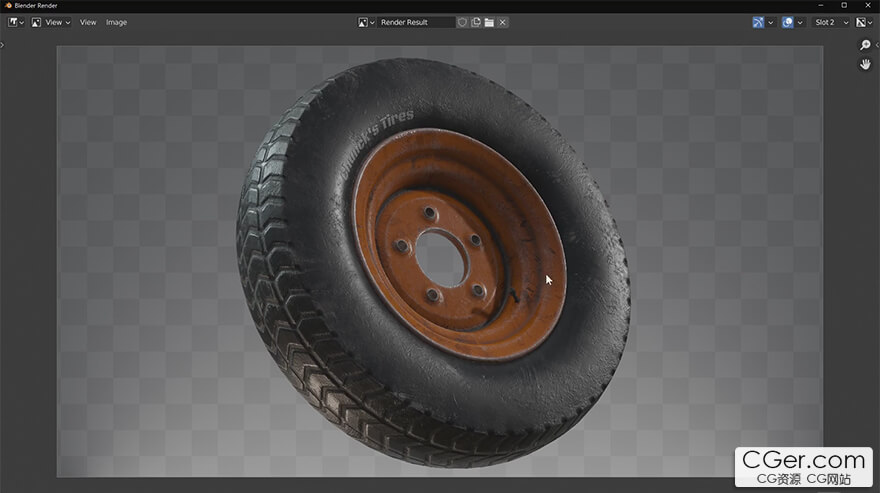Unlink the Render Result image
Viewport: 880px width, 493px height.
coord(503,22)
